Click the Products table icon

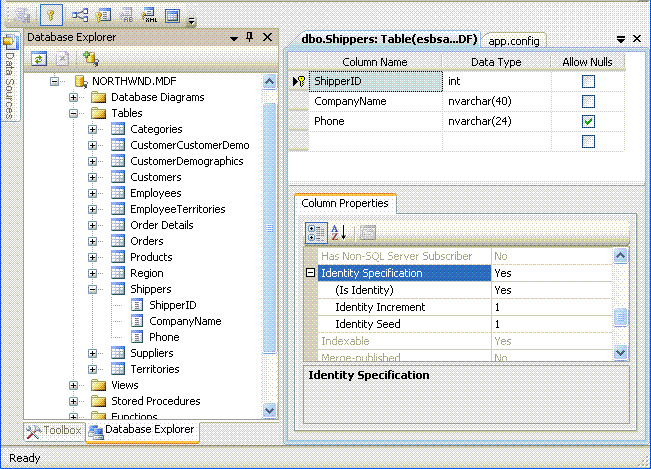click(118, 257)
